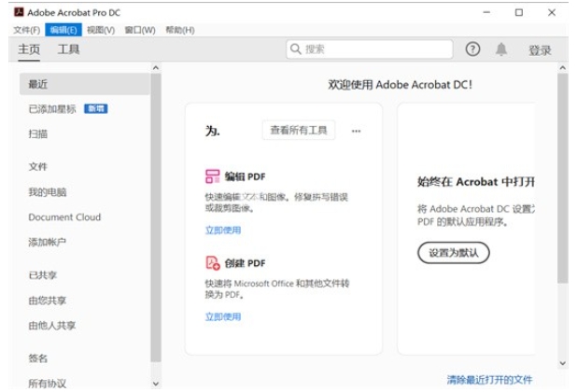Click the 查看所有工具 button
This screenshot has width=577, height=392.
[x=299, y=130]
